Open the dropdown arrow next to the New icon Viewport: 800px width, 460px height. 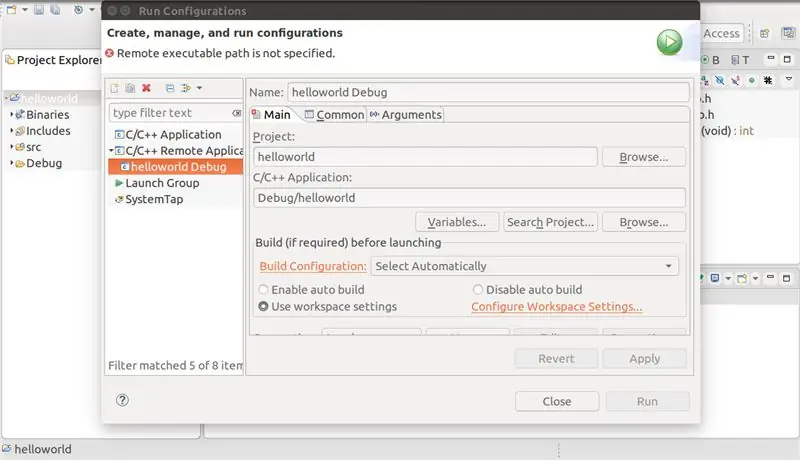(x=24, y=10)
